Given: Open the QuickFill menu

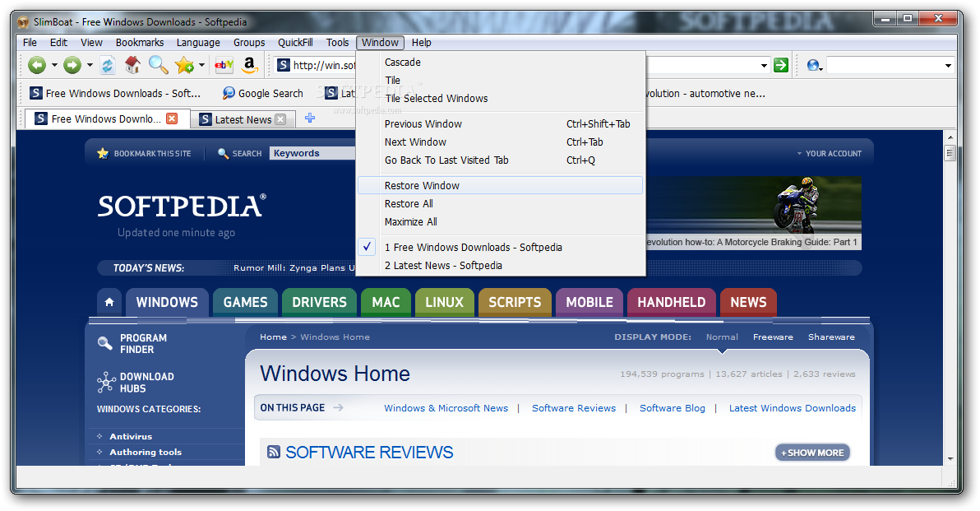Looking at the screenshot, I should click(x=295, y=43).
